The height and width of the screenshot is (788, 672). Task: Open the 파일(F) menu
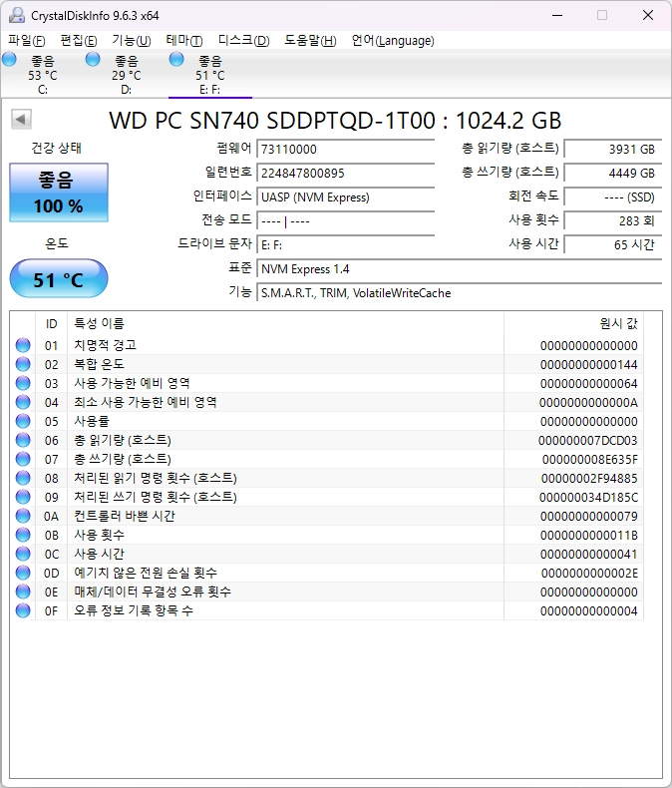pyautogui.click(x=27, y=40)
